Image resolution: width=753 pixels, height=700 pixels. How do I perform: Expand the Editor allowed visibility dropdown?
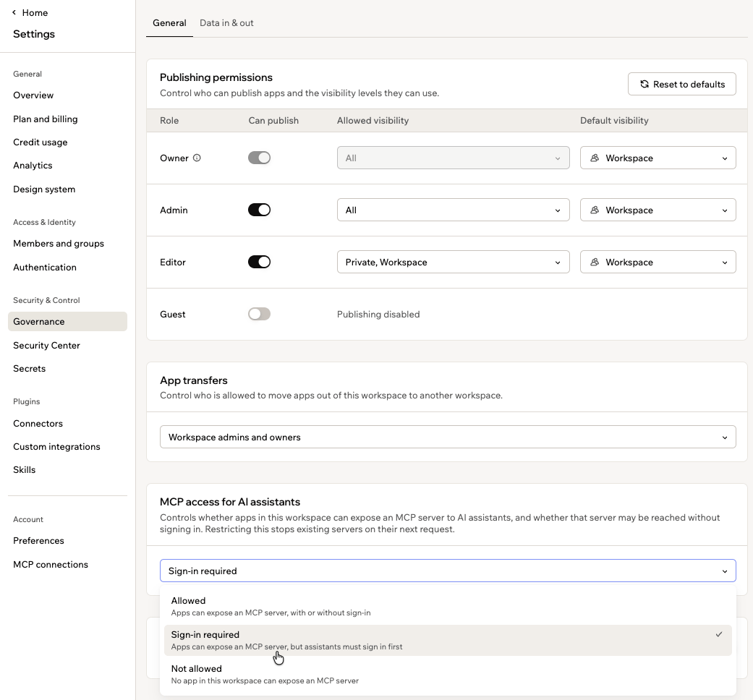point(454,262)
